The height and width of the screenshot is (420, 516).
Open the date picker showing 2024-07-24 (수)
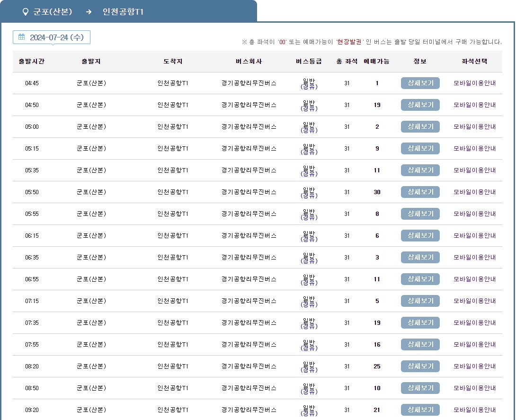(51, 37)
